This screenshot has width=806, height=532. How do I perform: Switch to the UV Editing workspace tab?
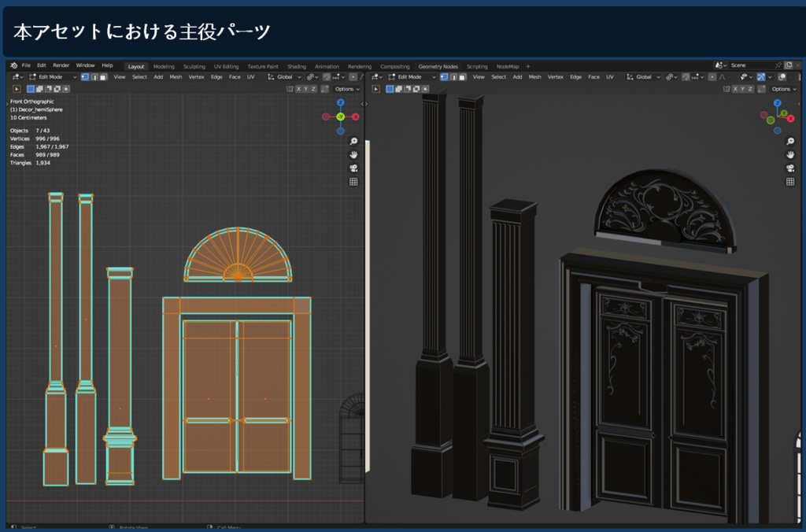[x=225, y=66]
